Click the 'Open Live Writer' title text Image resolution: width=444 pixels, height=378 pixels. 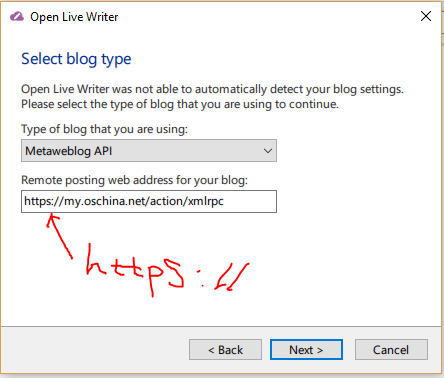click(74, 17)
